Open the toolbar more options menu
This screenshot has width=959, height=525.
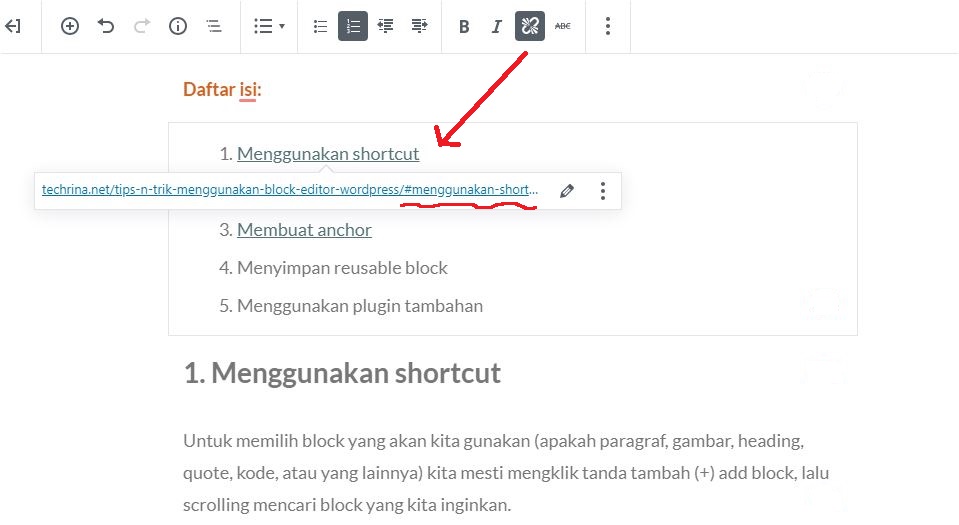(x=607, y=27)
